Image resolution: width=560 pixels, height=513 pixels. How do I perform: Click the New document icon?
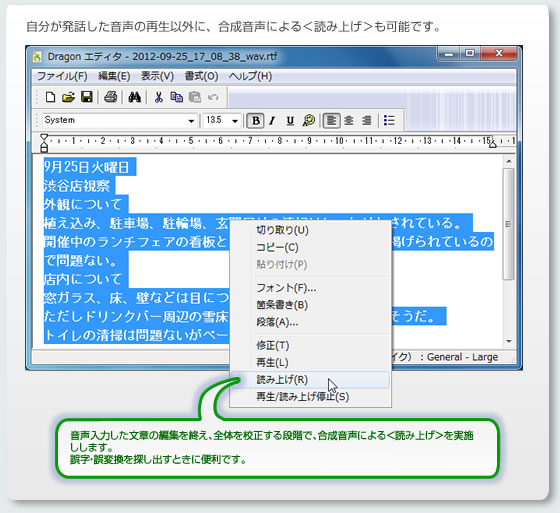click(50, 97)
